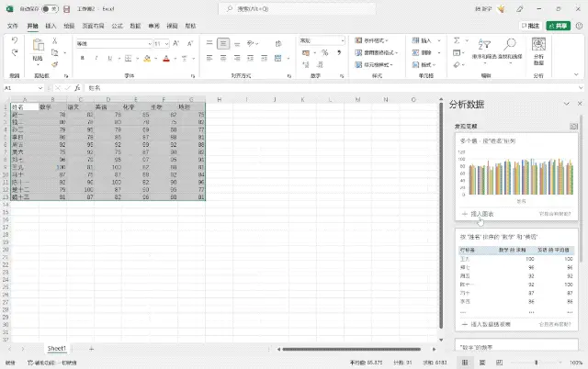This screenshot has width=588, height=369.
Task: Expand the Name Box dropdown
Action: [x=40, y=88]
